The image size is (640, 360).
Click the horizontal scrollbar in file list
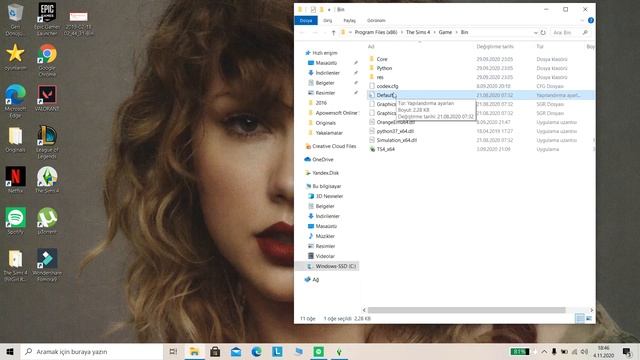point(466,310)
